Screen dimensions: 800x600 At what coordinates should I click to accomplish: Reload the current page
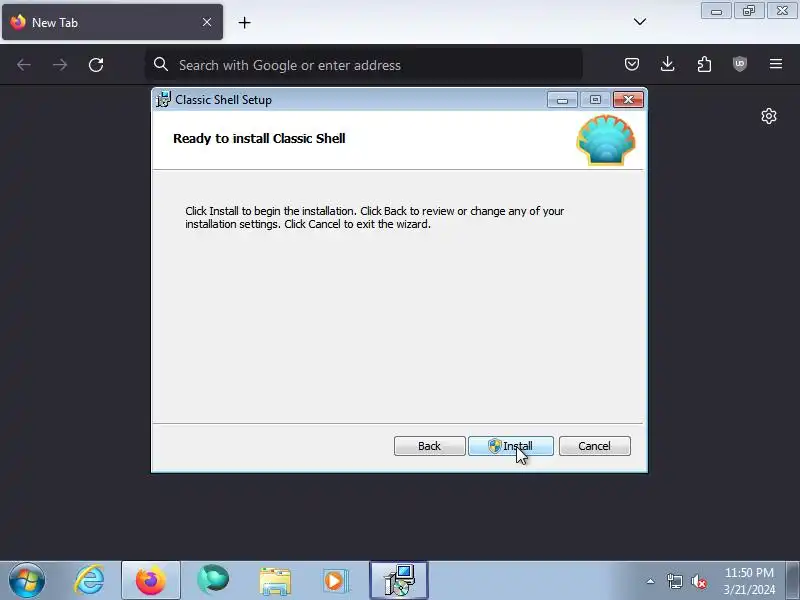coord(96,65)
